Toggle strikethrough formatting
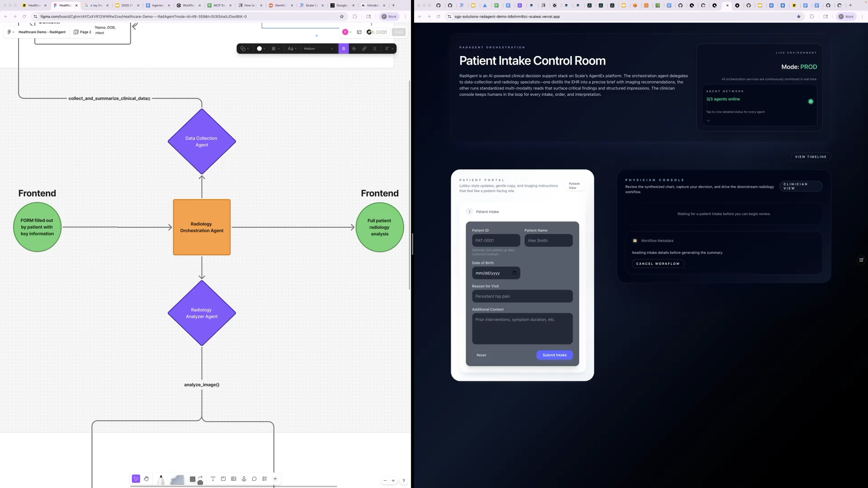868x488 pixels. [354, 49]
